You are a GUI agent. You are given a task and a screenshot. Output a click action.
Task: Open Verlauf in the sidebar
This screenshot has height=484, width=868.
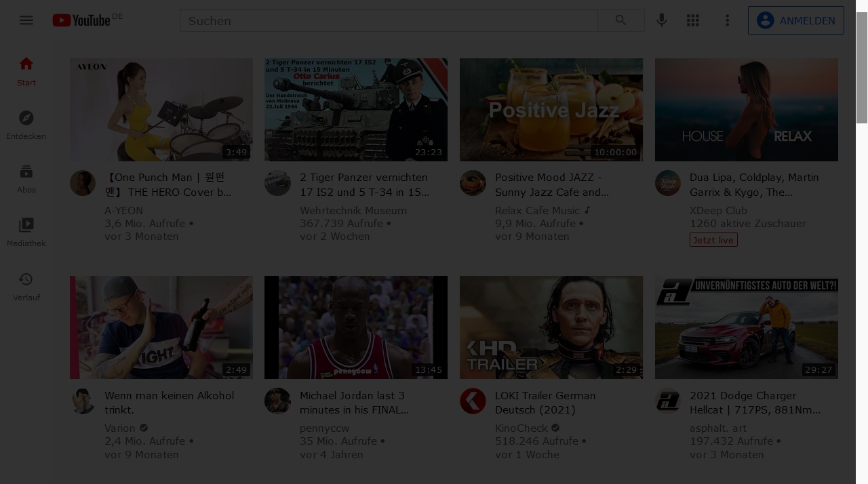pyautogui.click(x=26, y=287)
